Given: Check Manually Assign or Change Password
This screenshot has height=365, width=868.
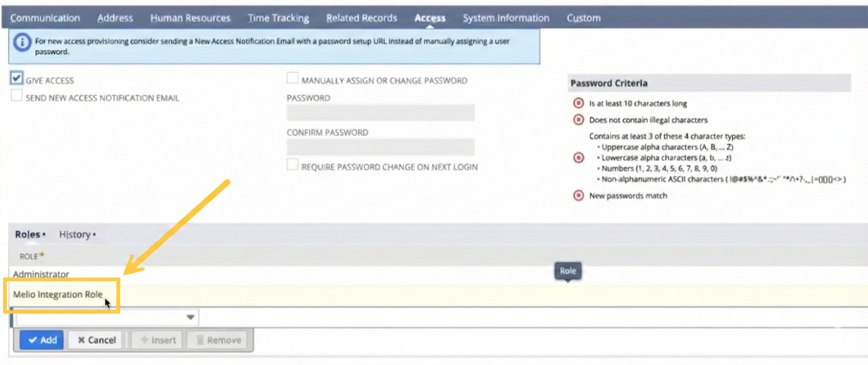Looking at the screenshot, I should pos(292,78).
